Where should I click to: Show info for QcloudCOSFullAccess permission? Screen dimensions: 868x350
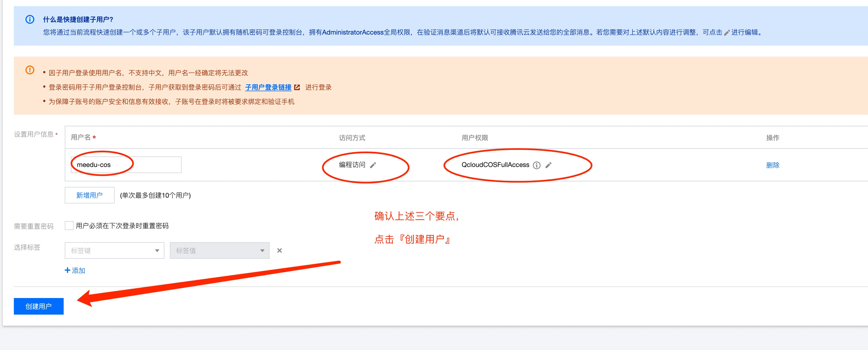point(537,165)
